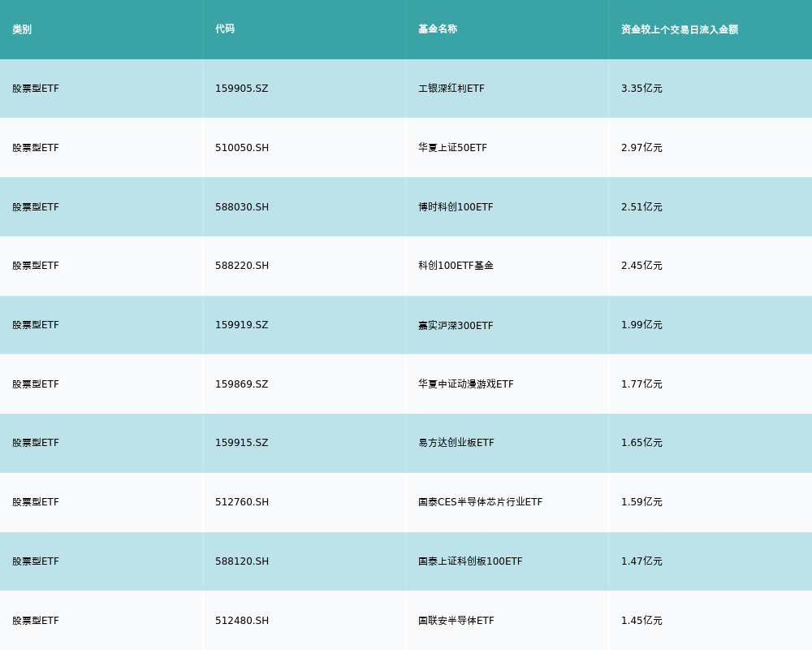Click 股票型ETF in the 159915.SZ row
The image size is (812, 650).
coord(36,443)
